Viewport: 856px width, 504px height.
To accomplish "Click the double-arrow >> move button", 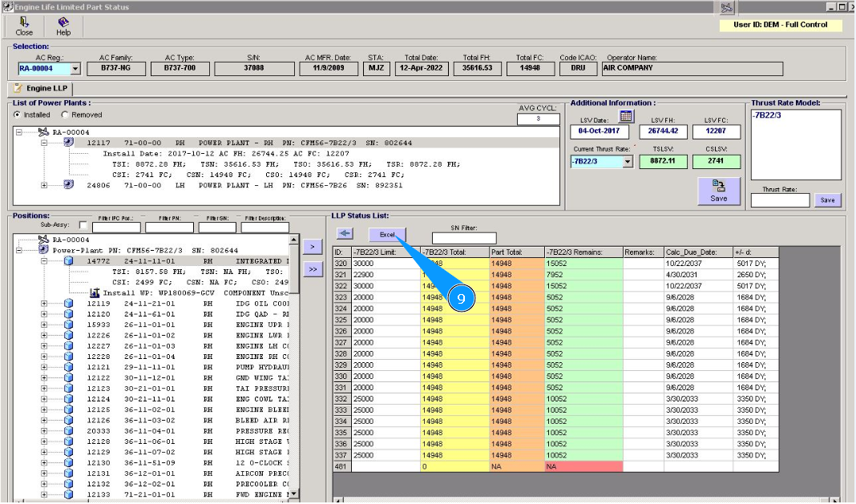I will tap(314, 270).
